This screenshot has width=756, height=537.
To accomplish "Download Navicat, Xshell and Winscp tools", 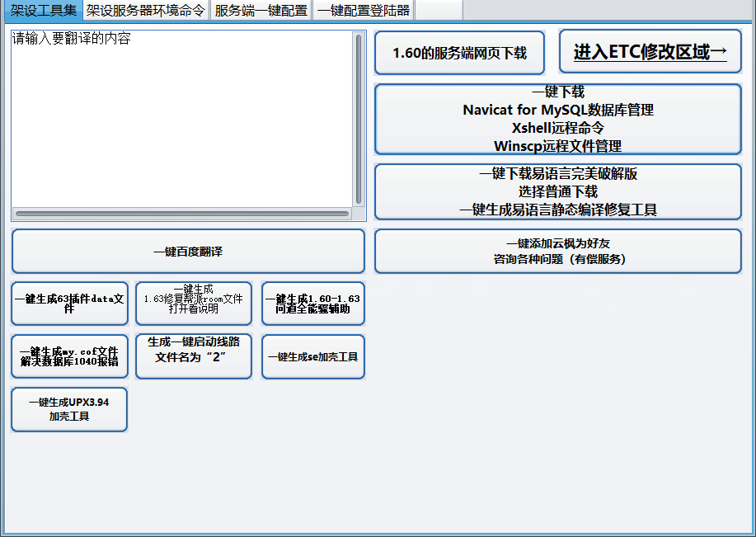I will coord(558,119).
